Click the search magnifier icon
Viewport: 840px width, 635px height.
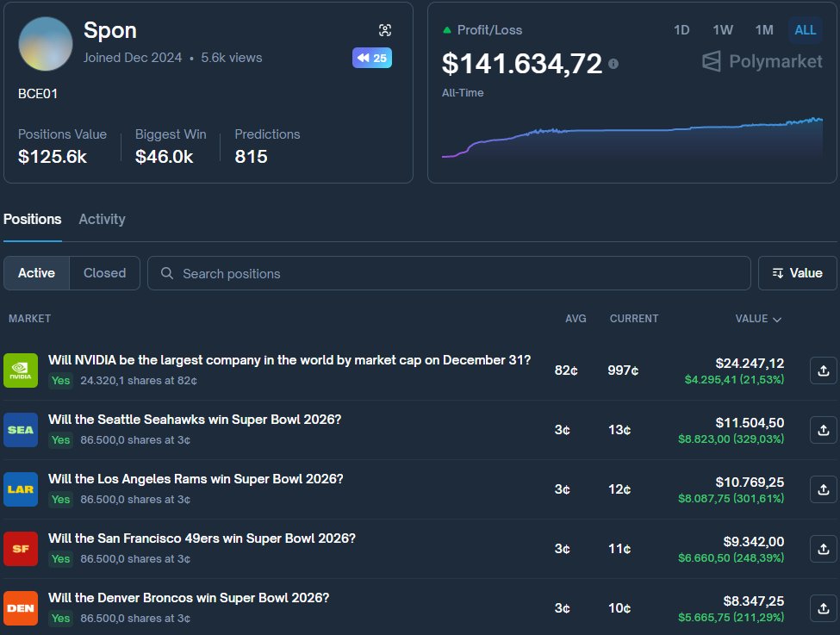coord(167,273)
